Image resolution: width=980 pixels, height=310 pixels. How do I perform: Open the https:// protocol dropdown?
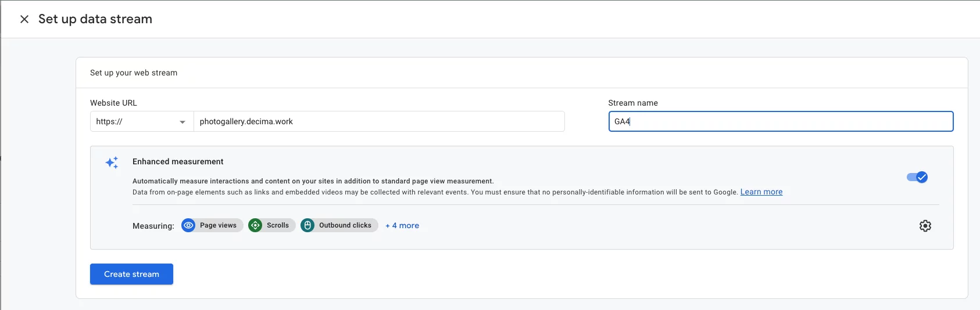[141, 121]
